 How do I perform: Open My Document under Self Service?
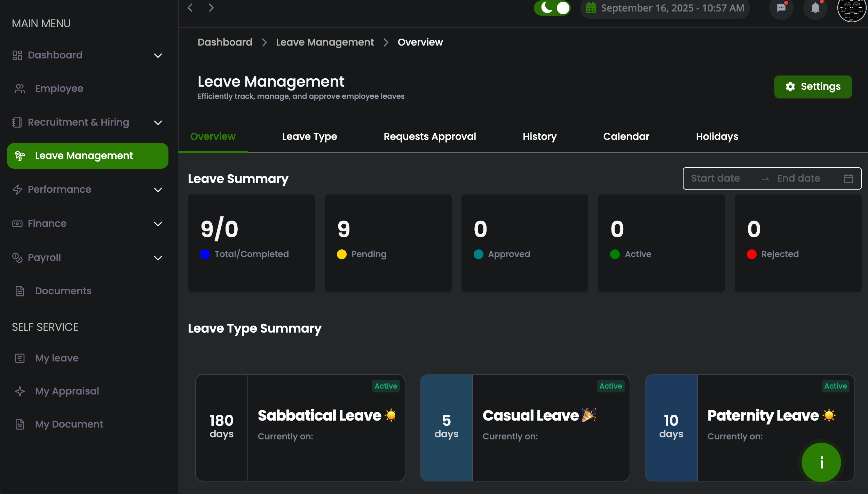click(88, 424)
